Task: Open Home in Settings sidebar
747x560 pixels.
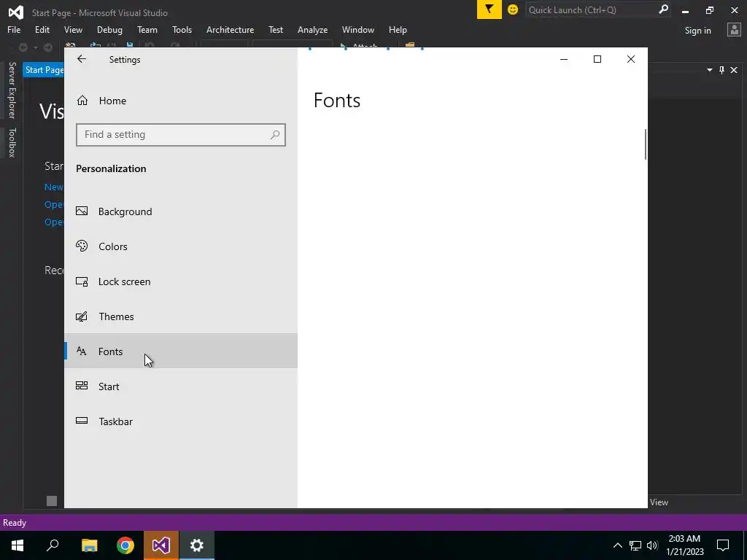Action: click(x=181, y=101)
